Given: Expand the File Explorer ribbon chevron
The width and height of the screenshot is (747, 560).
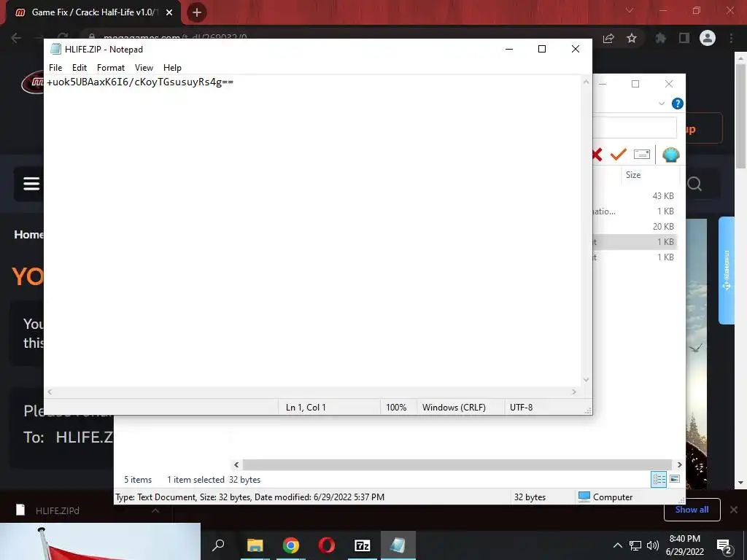Looking at the screenshot, I should coord(661,104).
